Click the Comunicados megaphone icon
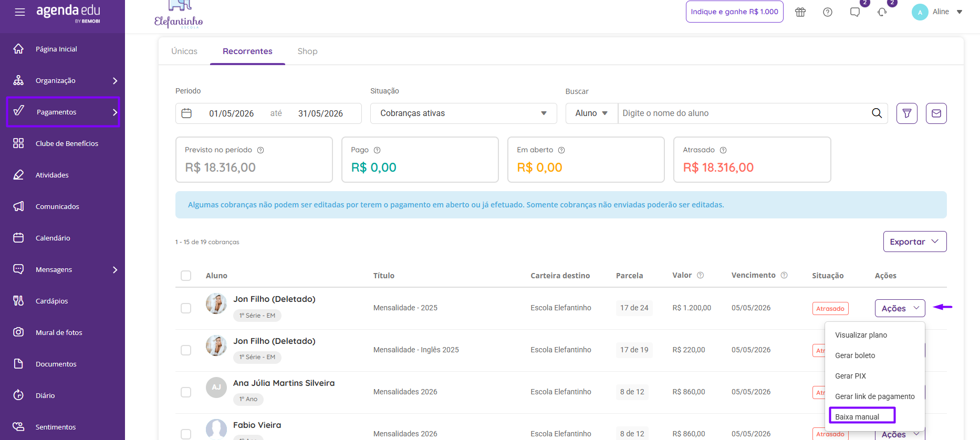The height and width of the screenshot is (440, 980). pyautogui.click(x=18, y=206)
